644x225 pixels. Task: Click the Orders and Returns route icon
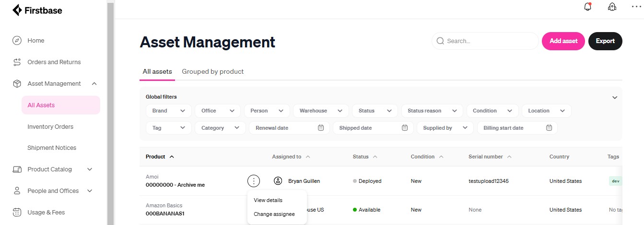[x=17, y=62]
